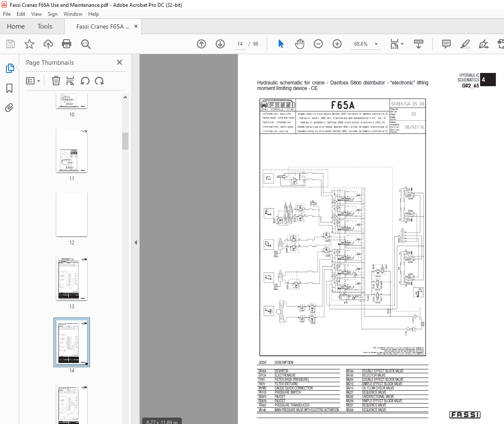
Task: Select the page 11 thumbnail
Action: 71,151
